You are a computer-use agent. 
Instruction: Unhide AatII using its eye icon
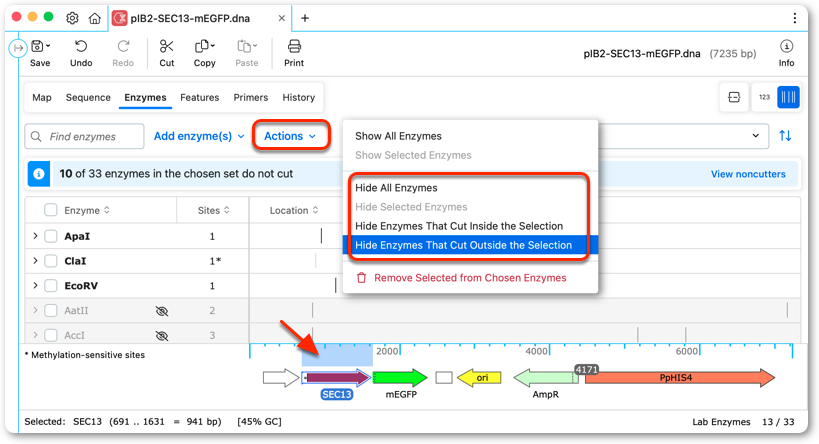pyautogui.click(x=162, y=311)
